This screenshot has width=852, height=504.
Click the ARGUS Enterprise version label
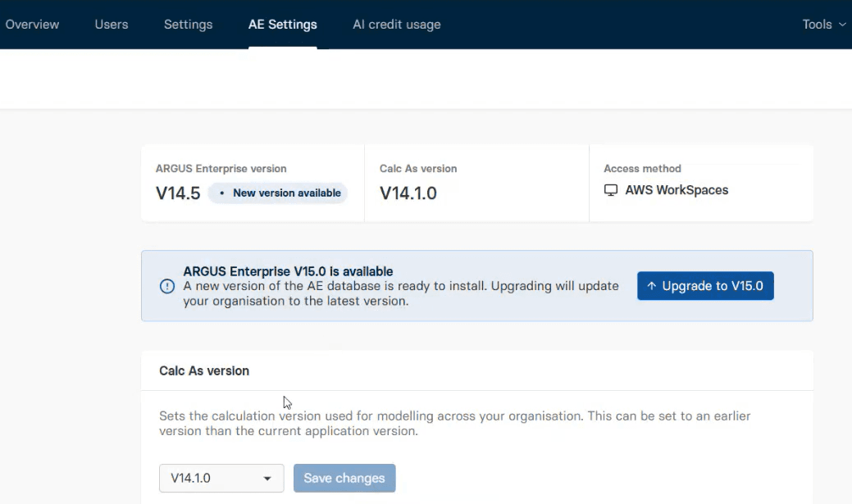click(x=221, y=168)
